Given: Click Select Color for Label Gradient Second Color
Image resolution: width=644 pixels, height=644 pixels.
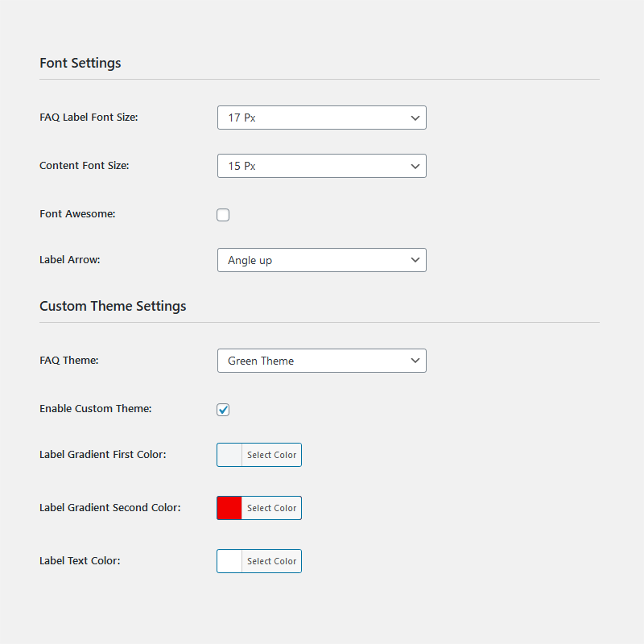Looking at the screenshot, I should tap(271, 508).
